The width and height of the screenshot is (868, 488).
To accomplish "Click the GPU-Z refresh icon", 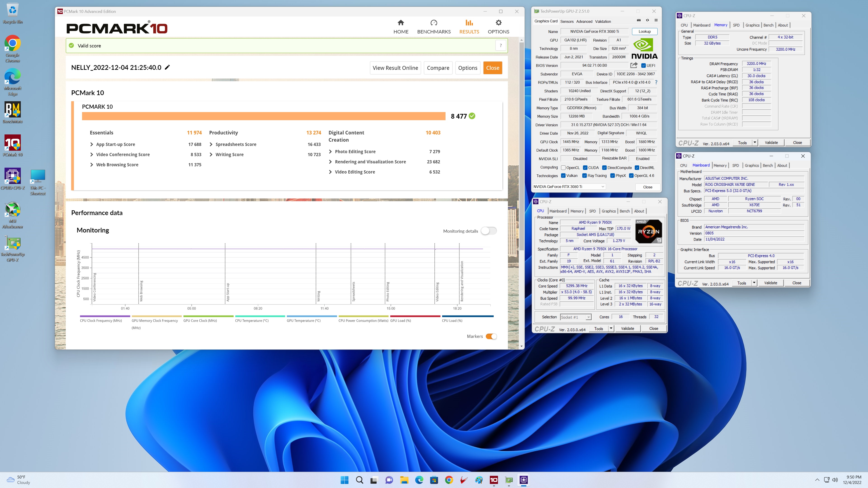I will click(647, 20).
